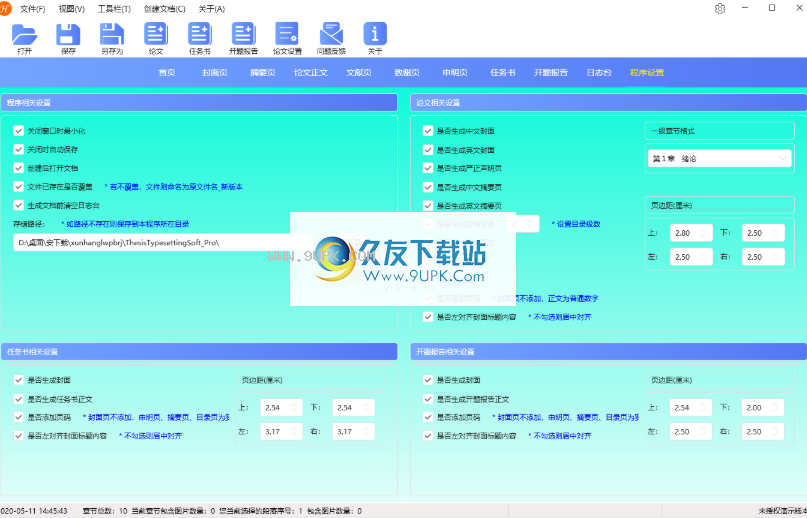The image size is (807, 518).
Task: Click thesis bottom margin (下) 2.50 spinner
Action: pos(763,233)
